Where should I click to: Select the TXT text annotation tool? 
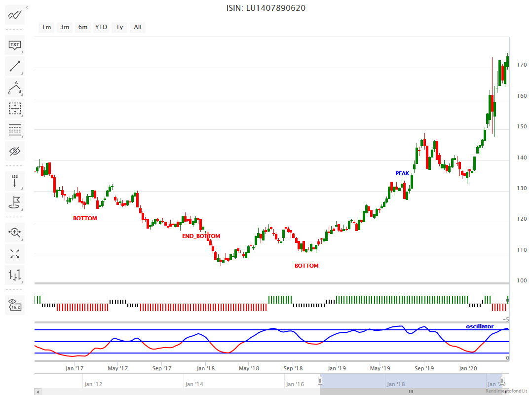coord(15,45)
